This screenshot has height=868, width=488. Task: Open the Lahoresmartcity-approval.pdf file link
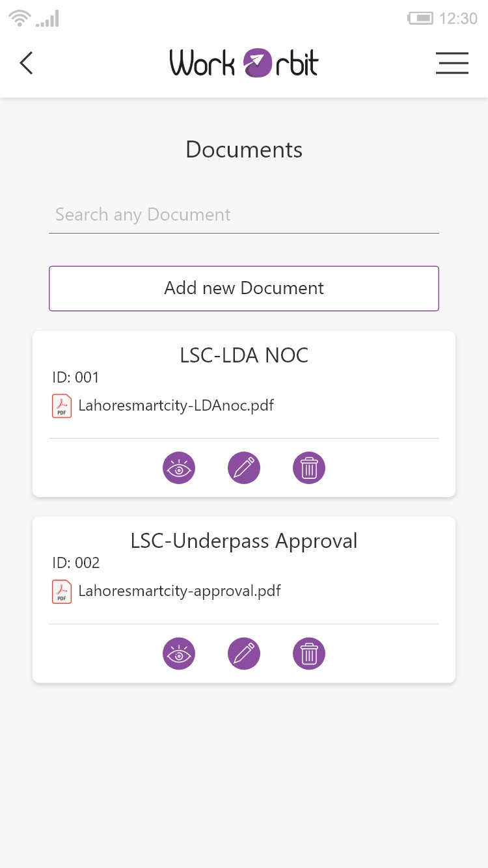pos(180,591)
